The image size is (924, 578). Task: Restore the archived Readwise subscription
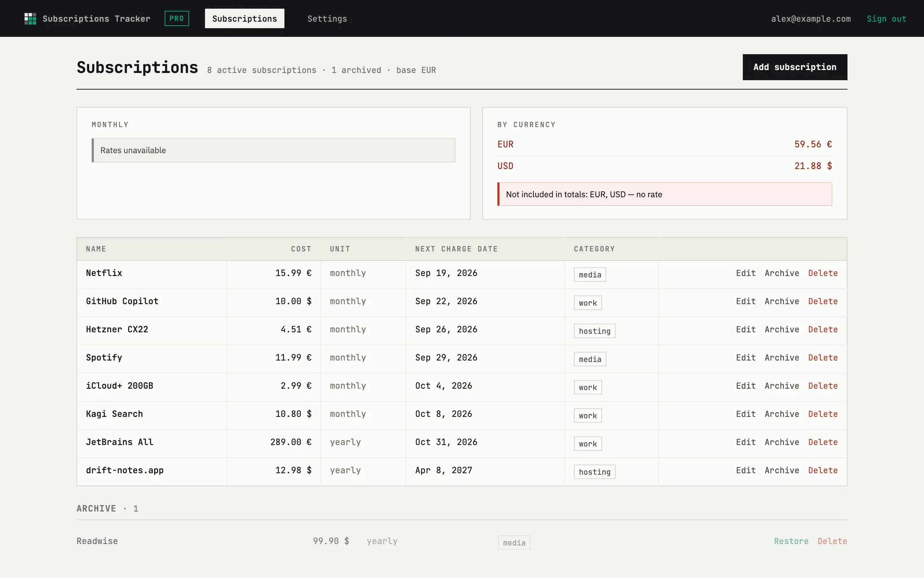(791, 541)
